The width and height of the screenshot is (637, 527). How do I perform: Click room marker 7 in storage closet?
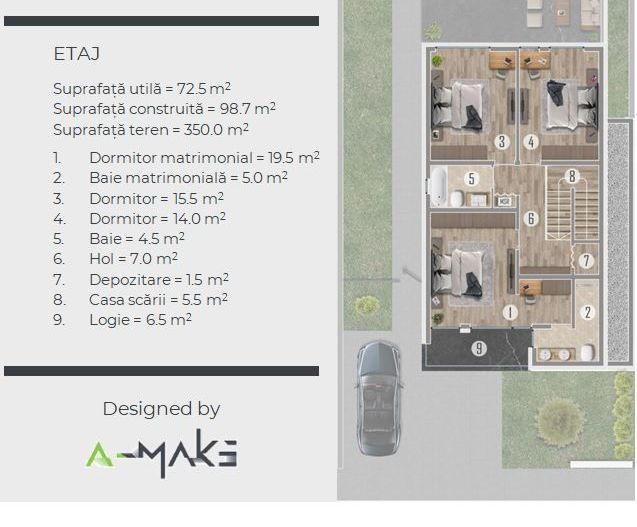click(586, 260)
